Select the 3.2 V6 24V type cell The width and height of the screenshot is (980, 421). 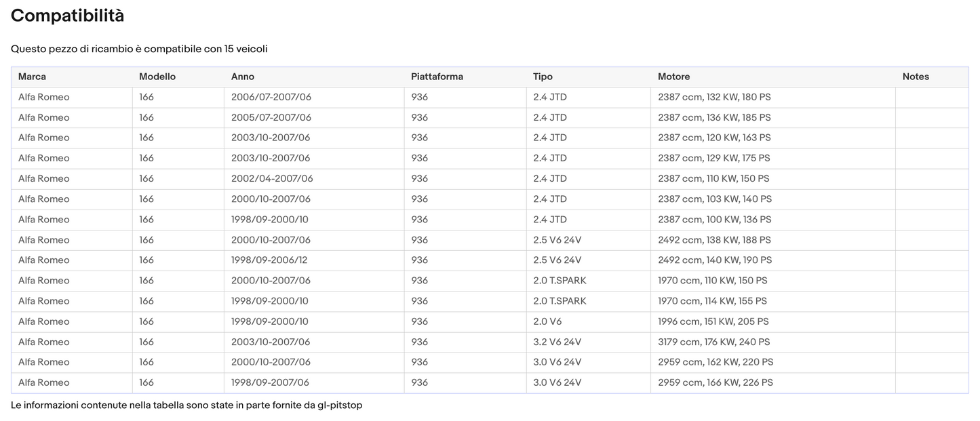pyautogui.click(x=557, y=342)
